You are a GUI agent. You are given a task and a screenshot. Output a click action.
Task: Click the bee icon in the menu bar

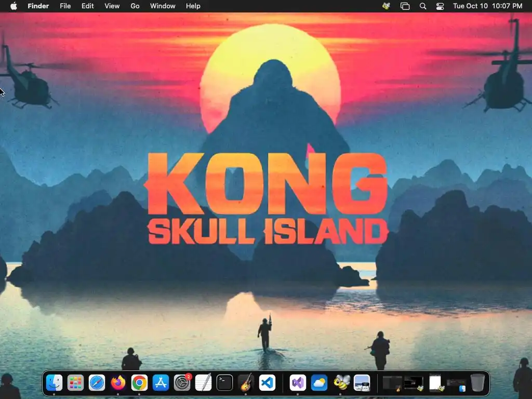pos(386,6)
